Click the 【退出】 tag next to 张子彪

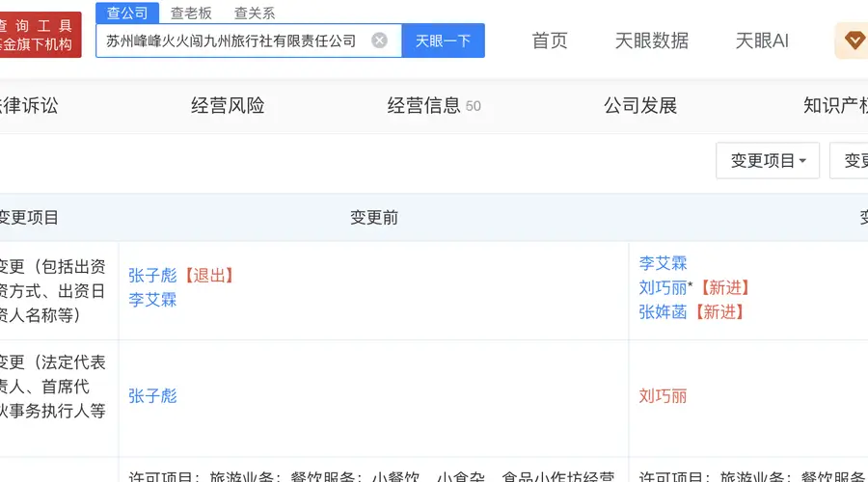point(208,275)
